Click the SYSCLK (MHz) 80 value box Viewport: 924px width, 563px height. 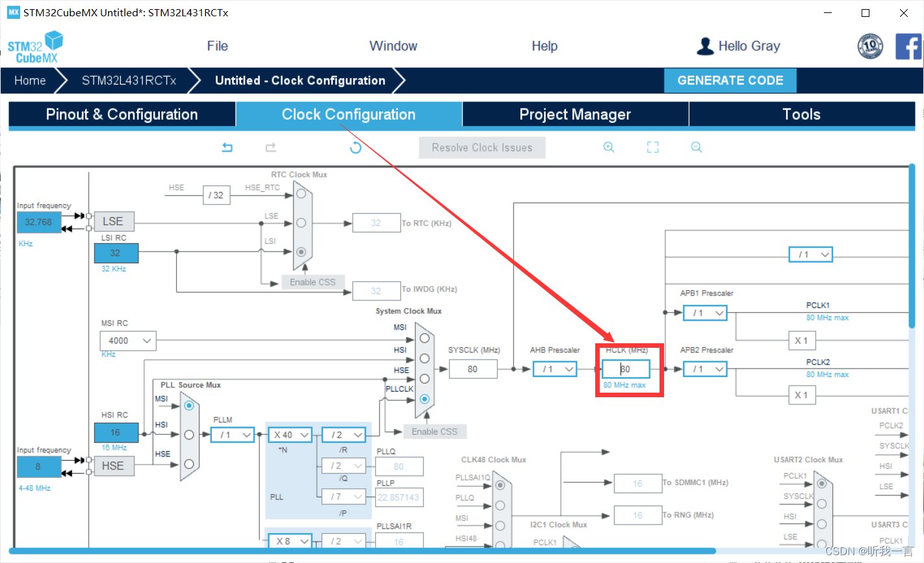pyautogui.click(x=473, y=369)
